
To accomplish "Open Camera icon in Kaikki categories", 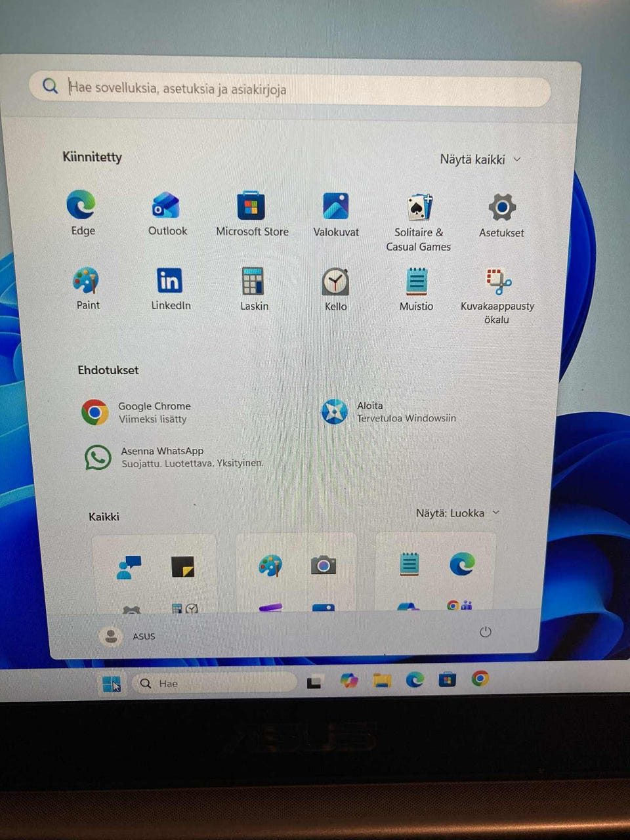I will pyautogui.click(x=324, y=564).
